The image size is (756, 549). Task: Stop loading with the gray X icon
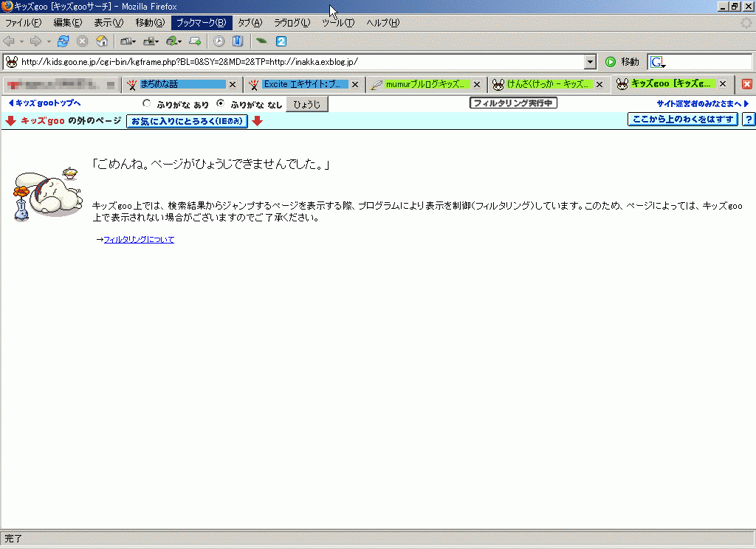point(83,41)
